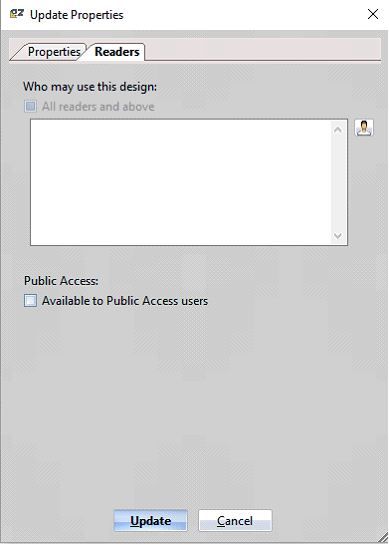Switch to the Properties tab
389x545 pixels.
coord(54,52)
